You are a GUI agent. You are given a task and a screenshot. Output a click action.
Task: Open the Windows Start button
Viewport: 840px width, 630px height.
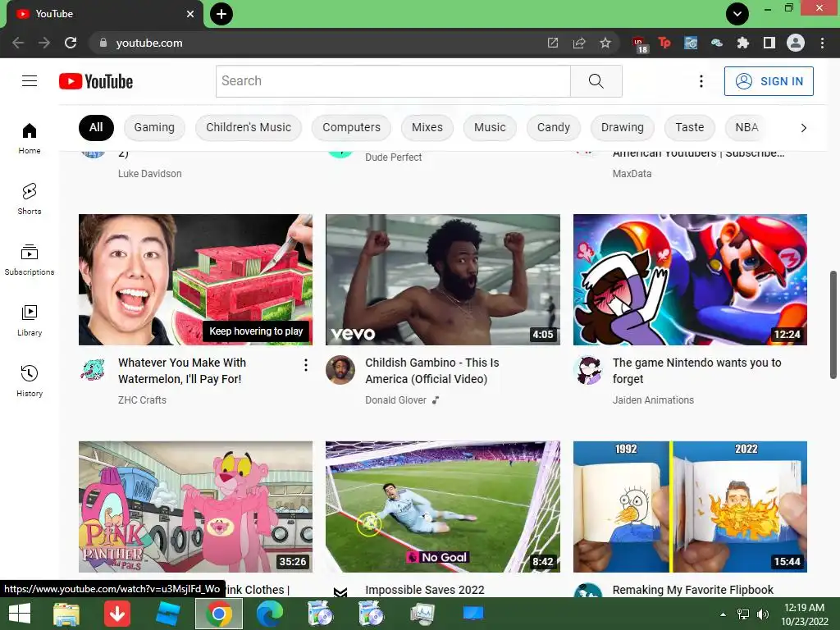20,614
